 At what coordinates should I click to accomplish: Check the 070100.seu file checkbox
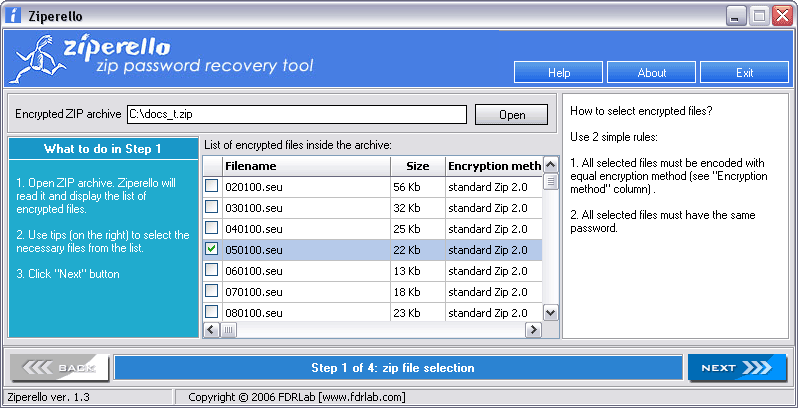click(x=211, y=290)
